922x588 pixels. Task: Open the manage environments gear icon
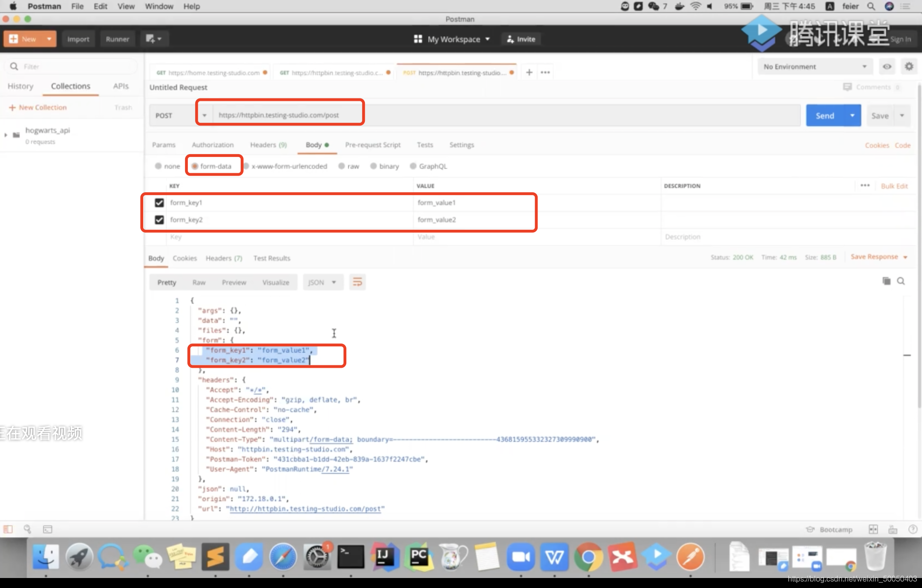click(909, 67)
